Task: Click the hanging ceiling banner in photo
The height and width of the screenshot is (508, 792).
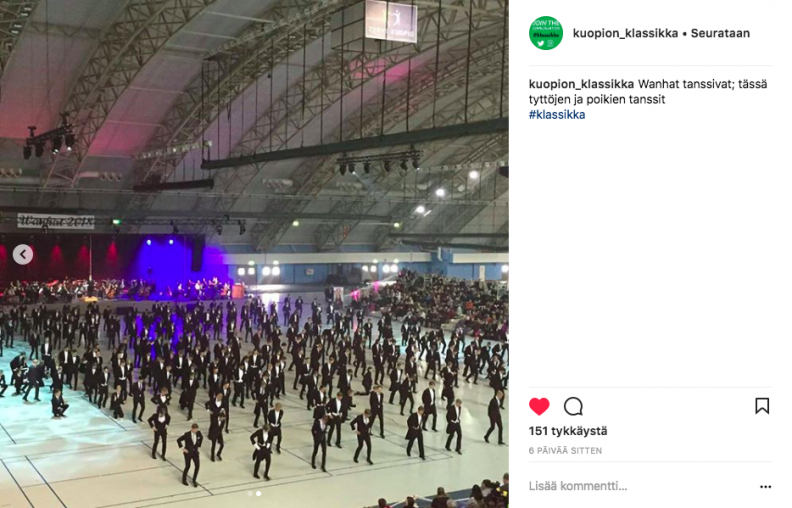Action: click(x=391, y=20)
